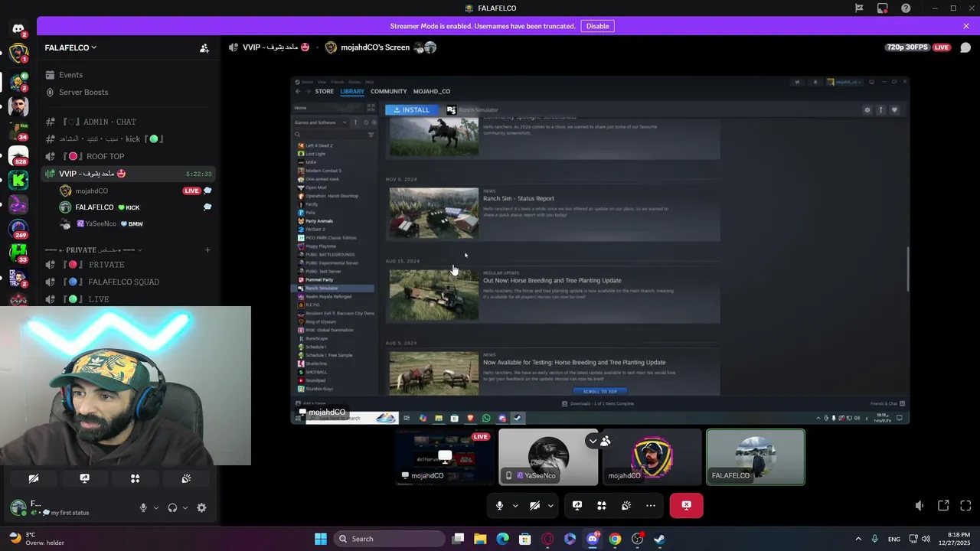Open User Settings gear icon
Image resolution: width=980 pixels, height=551 pixels.
pyautogui.click(x=201, y=507)
